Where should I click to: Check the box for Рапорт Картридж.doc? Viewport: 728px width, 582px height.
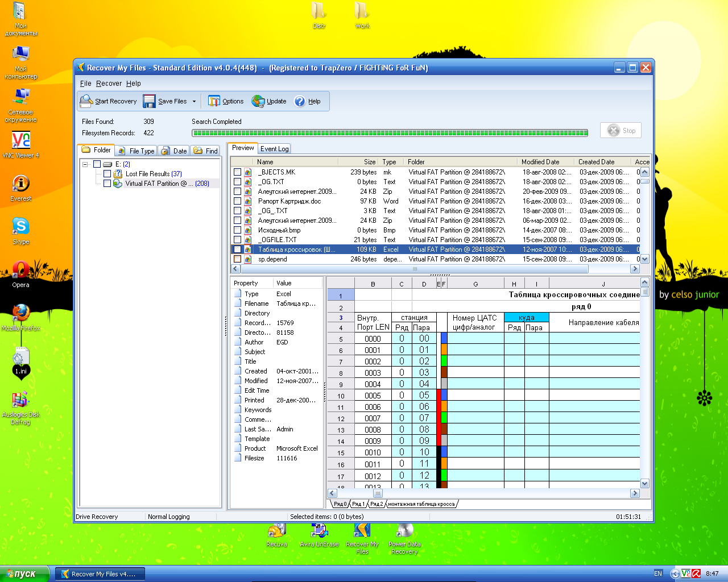point(237,201)
